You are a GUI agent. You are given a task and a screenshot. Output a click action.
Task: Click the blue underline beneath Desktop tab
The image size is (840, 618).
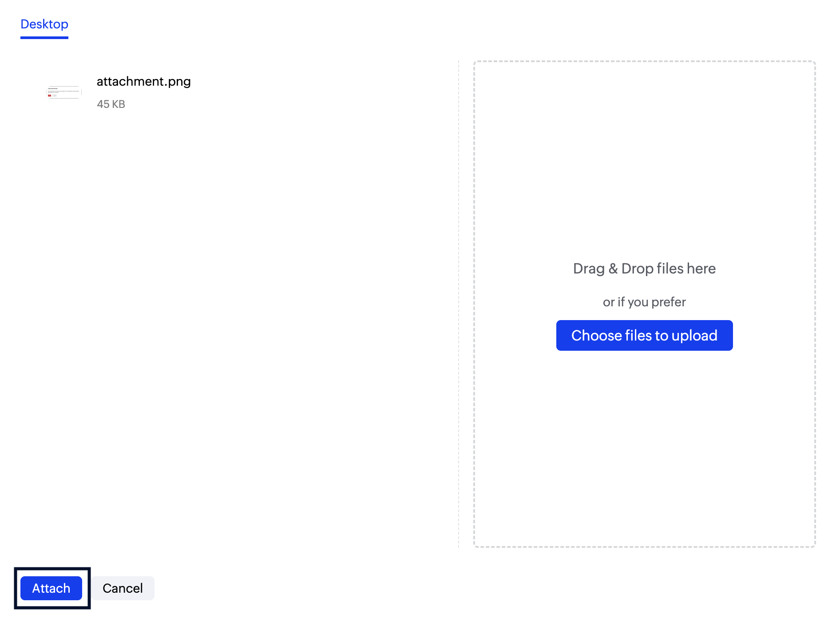tap(44, 38)
